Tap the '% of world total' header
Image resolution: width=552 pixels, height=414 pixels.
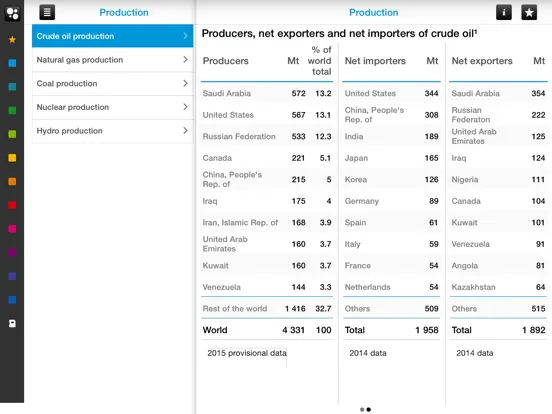(320, 61)
